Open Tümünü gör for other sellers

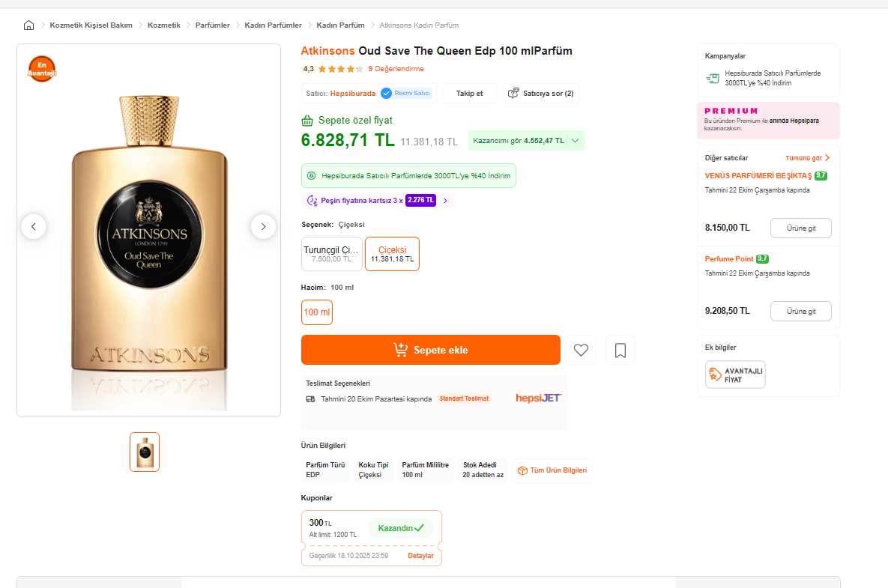(x=808, y=158)
